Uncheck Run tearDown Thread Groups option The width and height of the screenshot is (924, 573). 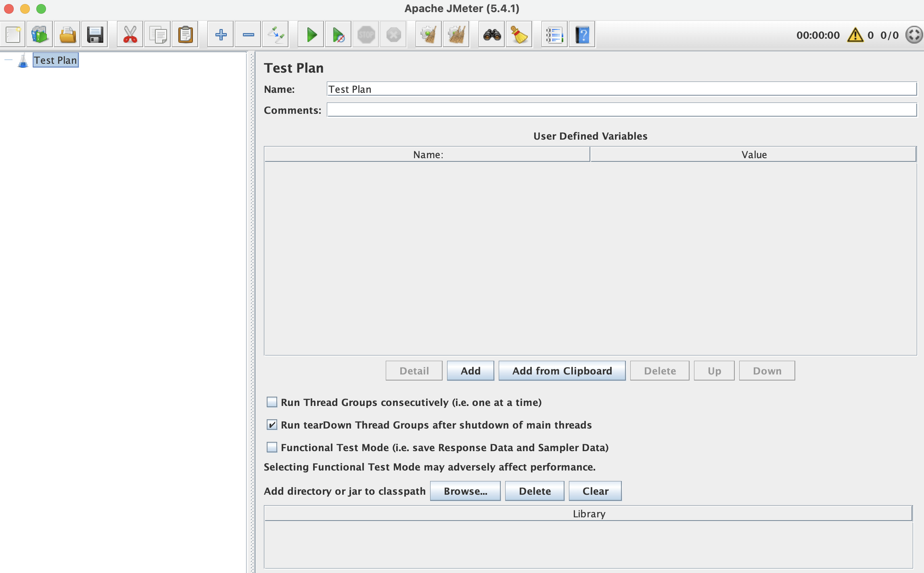coord(272,425)
